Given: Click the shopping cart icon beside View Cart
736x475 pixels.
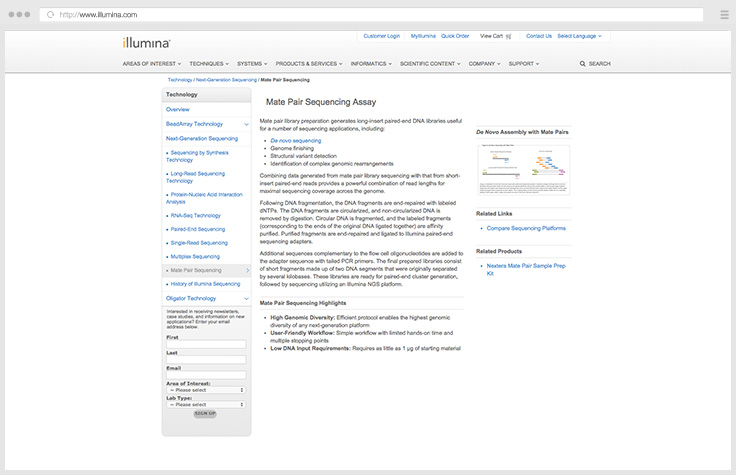Looking at the screenshot, I should [x=509, y=36].
